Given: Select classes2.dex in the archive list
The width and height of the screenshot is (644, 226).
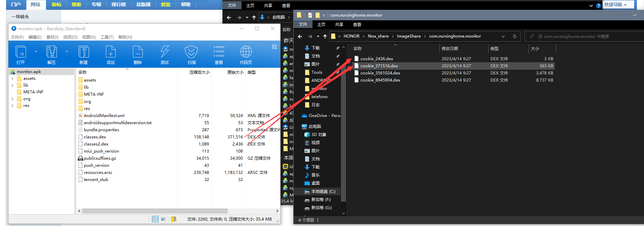Looking at the screenshot, I should [x=96, y=144].
